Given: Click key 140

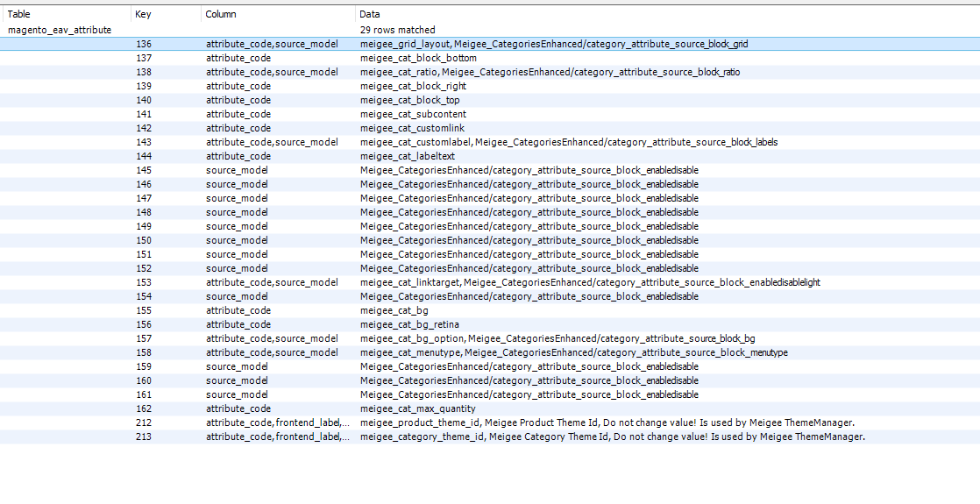Looking at the screenshot, I should click(143, 100).
